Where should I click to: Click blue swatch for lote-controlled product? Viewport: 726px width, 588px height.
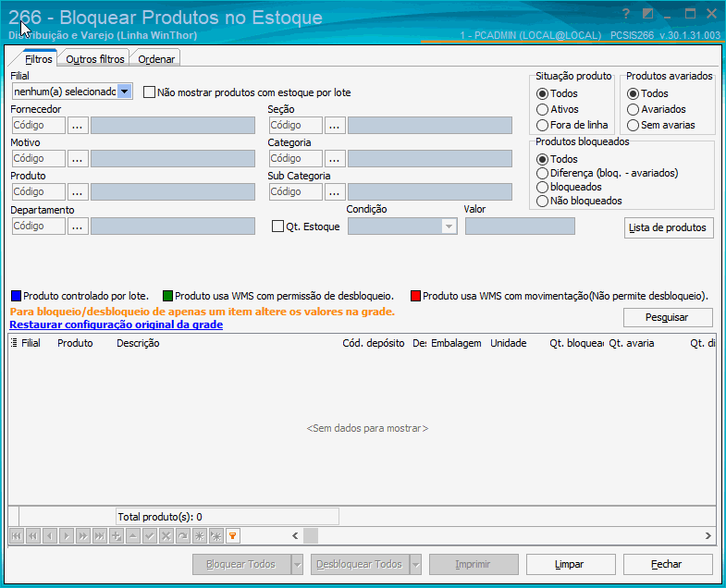point(16,296)
